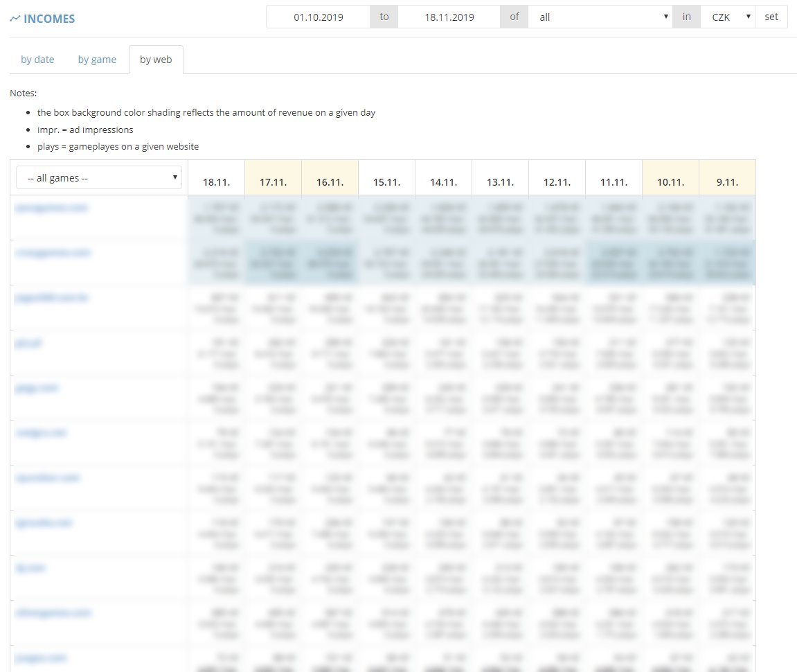797x672 pixels.
Task: Open the CZK currency dropdown
Action: [728, 17]
